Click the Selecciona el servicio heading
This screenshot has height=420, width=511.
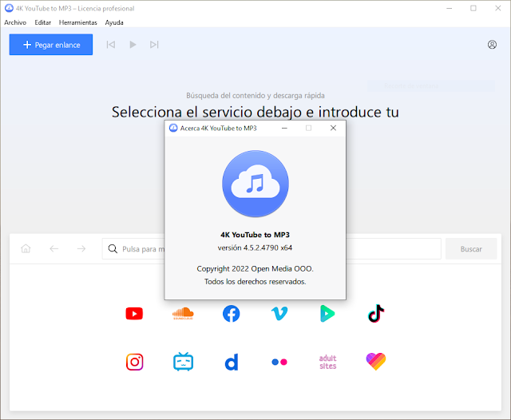pos(255,112)
